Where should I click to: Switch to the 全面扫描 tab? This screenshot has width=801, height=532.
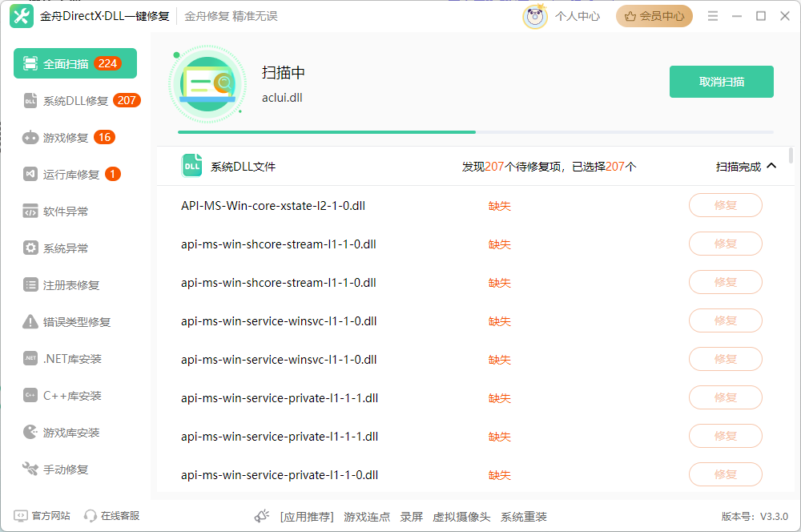[75, 63]
